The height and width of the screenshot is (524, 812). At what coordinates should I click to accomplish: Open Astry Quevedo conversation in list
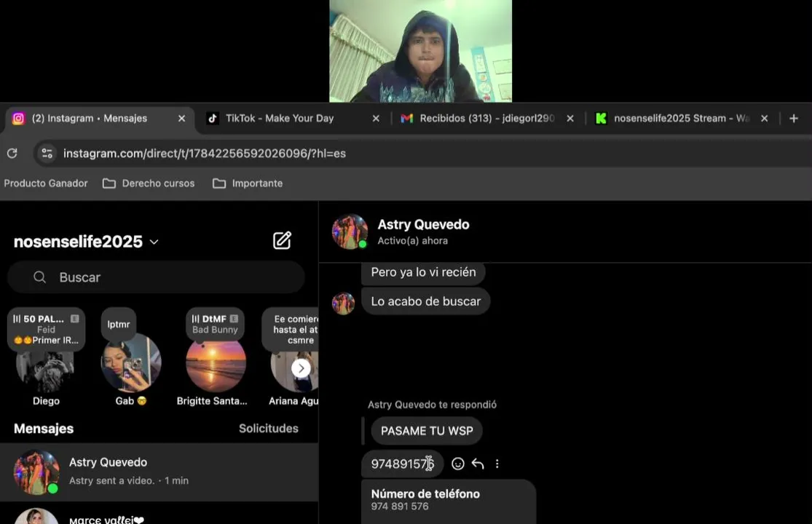point(159,472)
